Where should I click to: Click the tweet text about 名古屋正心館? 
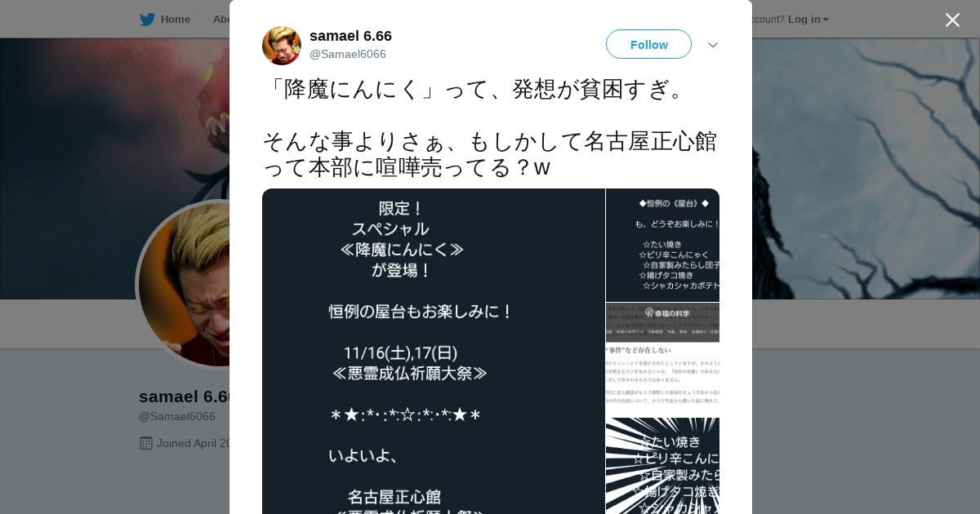coord(490,153)
